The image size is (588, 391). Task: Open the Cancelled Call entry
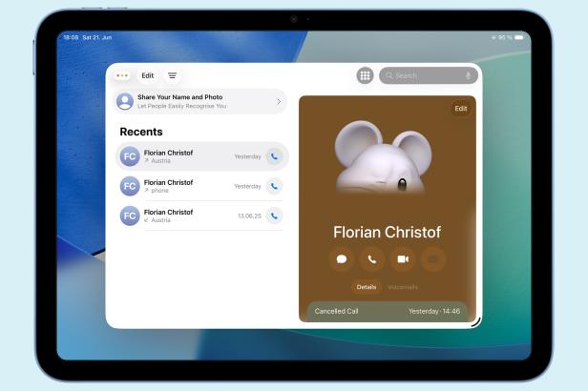(x=387, y=311)
